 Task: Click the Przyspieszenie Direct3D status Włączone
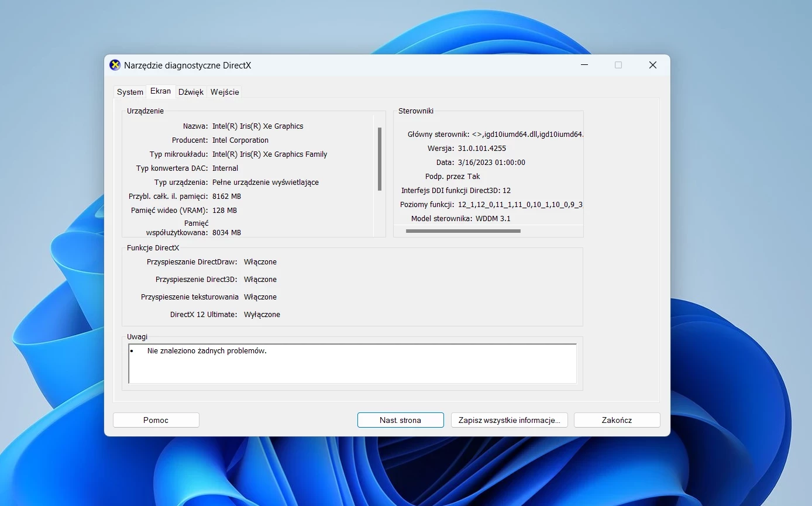(260, 279)
